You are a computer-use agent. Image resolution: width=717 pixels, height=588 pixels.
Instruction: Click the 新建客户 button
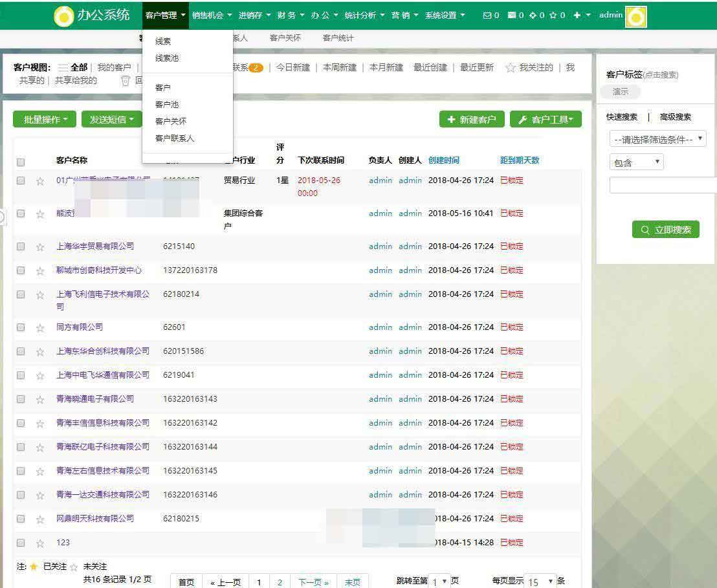point(471,120)
